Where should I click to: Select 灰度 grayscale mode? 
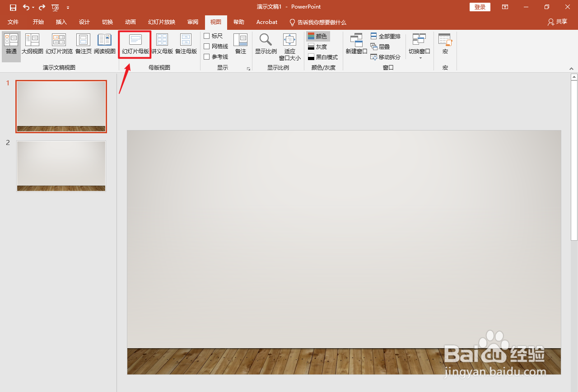pos(317,47)
